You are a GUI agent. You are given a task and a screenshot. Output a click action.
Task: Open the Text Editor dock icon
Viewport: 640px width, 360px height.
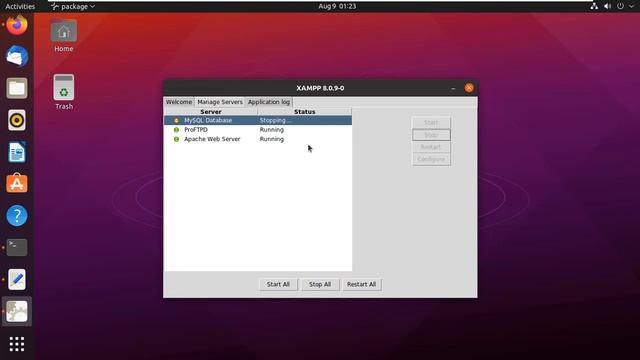17,279
